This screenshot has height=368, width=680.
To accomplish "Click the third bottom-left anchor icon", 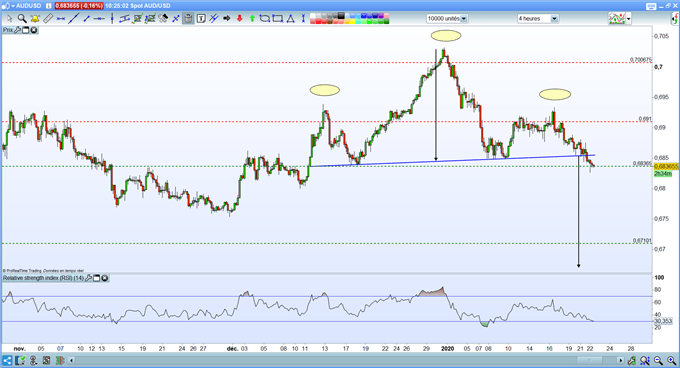I will [x=33, y=361].
